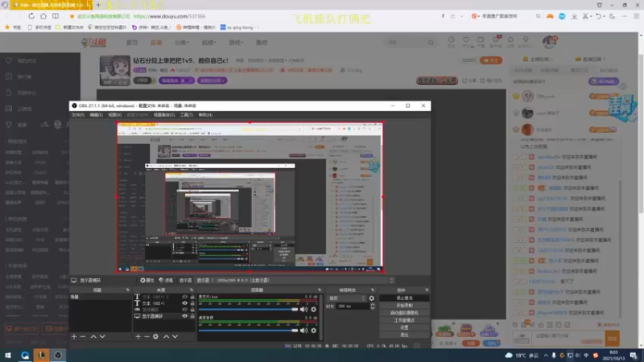The height and width of the screenshot is (362, 644).
Task: Expand the 视频 menu on Douyu
Action: click(x=208, y=43)
